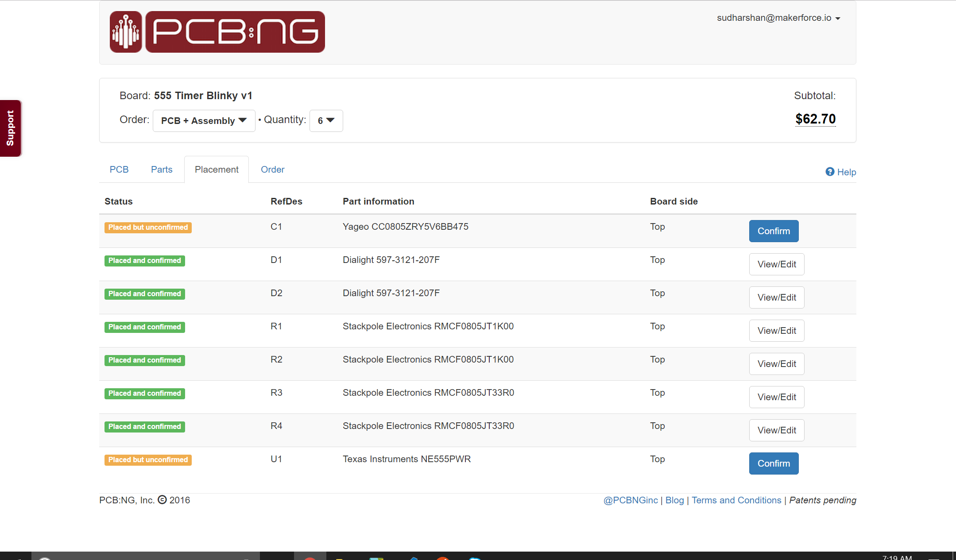Confirm placement of U1 NE555PWR

pyautogui.click(x=774, y=463)
